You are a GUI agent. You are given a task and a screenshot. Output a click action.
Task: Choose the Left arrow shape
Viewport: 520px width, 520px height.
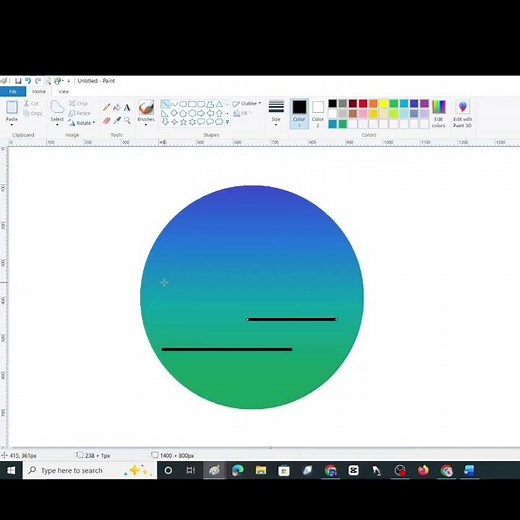(x=210, y=113)
